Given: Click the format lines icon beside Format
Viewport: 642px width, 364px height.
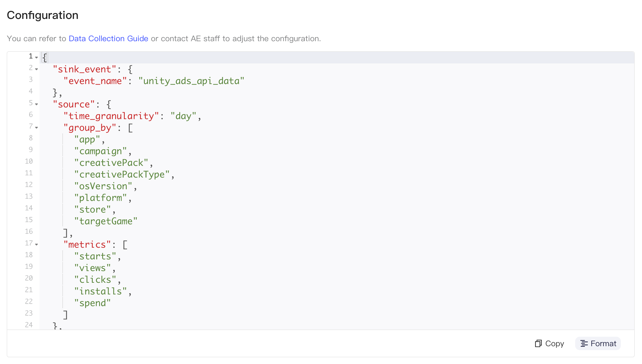Looking at the screenshot, I should pos(584,343).
